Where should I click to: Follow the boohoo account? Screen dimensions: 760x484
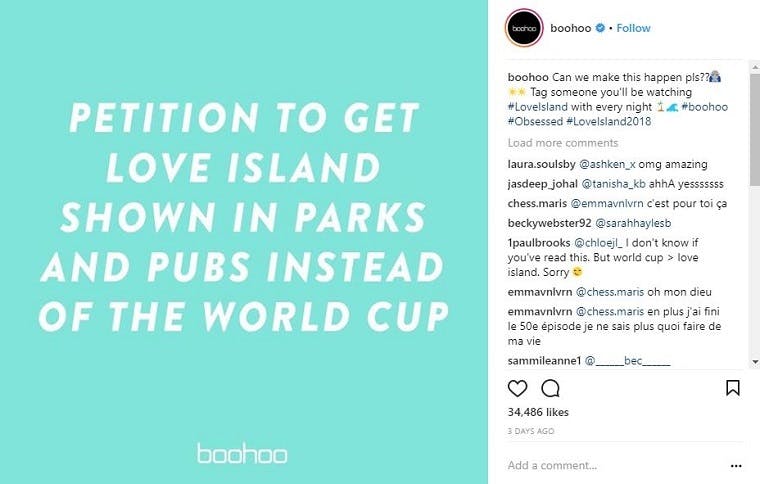click(633, 28)
